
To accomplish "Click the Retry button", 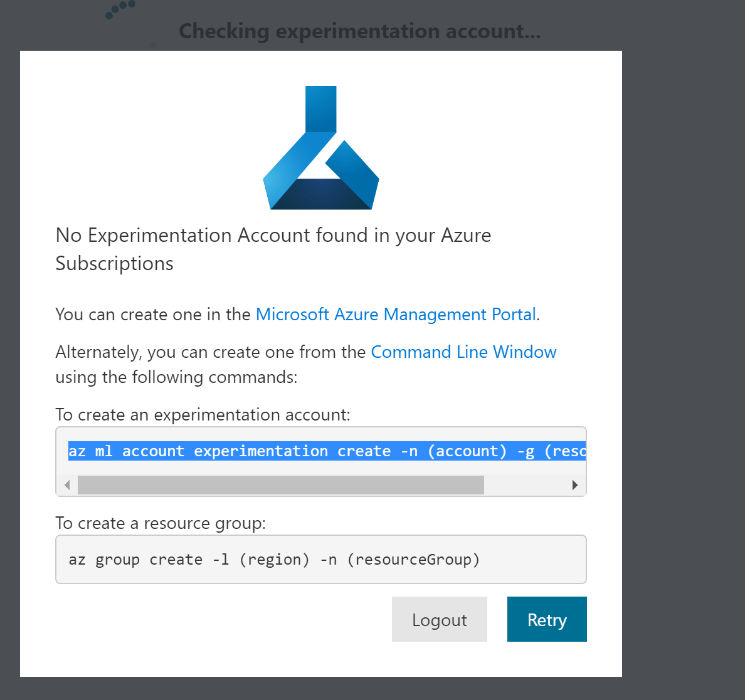I will coord(546,619).
